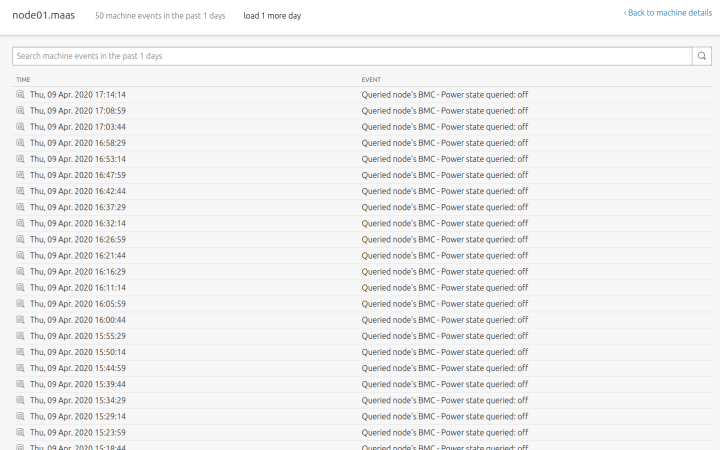The image size is (720, 450).
Task: Click event text in the 15:23:59 row
Action: pyautogui.click(x=444, y=432)
